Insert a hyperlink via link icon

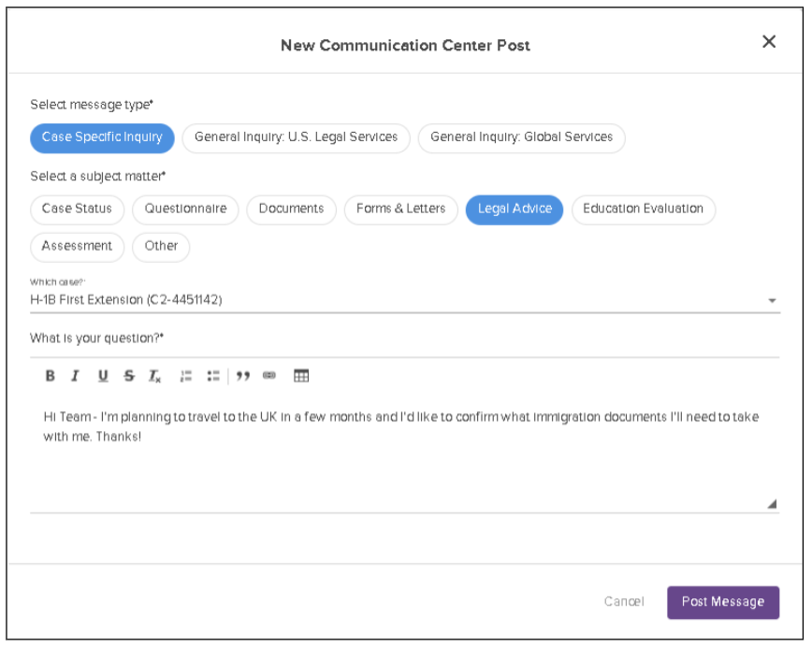(x=269, y=376)
